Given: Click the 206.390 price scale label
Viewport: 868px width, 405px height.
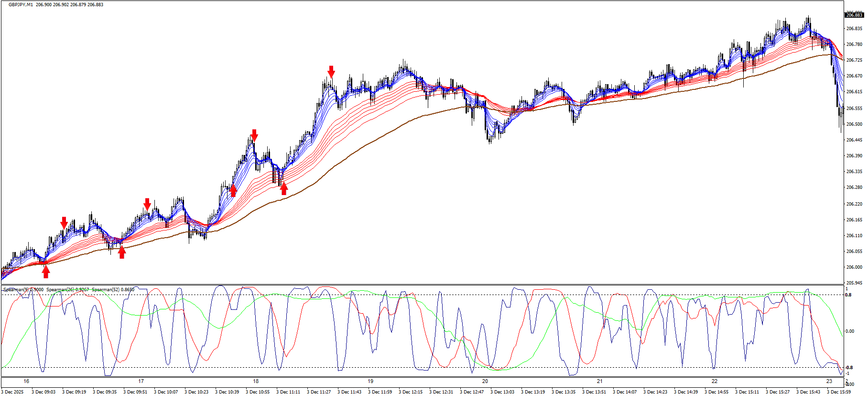Looking at the screenshot, I should coord(854,156).
